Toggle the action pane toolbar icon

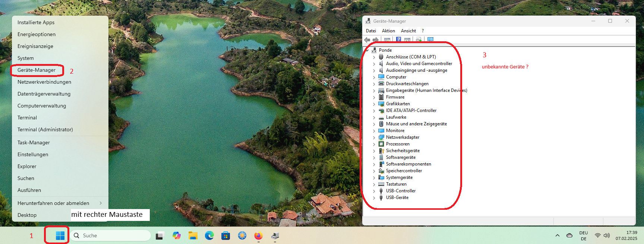pyautogui.click(x=407, y=40)
